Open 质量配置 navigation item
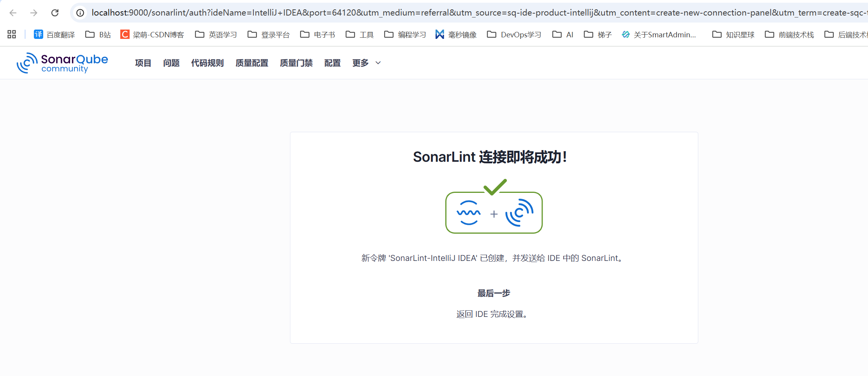The width and height of the screenshot is (868, 376). (x=252, y=63)
